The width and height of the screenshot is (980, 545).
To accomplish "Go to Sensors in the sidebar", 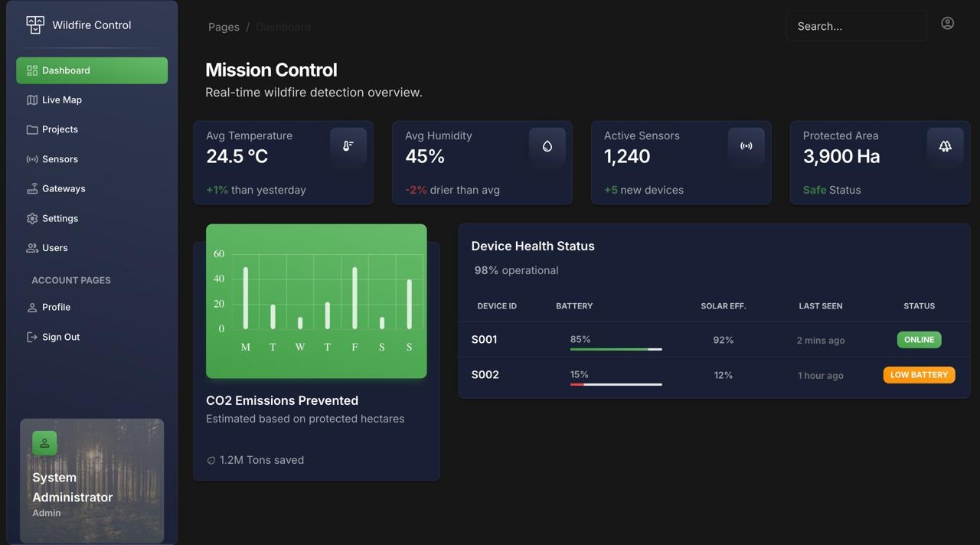I will click(x=60, y=159).
